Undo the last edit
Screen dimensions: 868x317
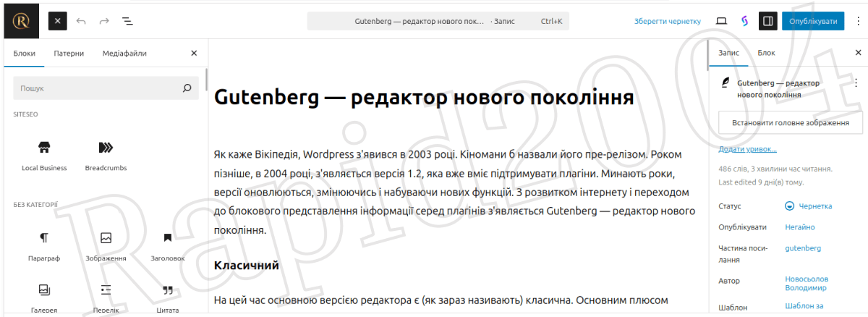[81, 21]
